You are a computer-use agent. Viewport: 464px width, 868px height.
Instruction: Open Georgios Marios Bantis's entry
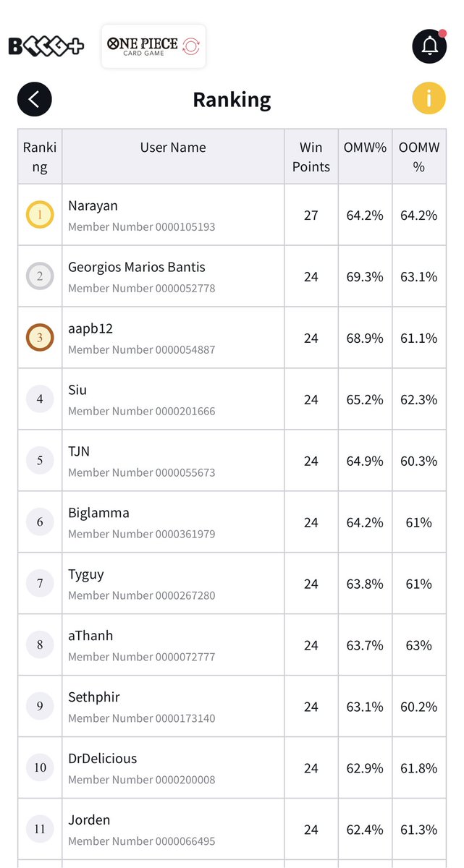232,276
